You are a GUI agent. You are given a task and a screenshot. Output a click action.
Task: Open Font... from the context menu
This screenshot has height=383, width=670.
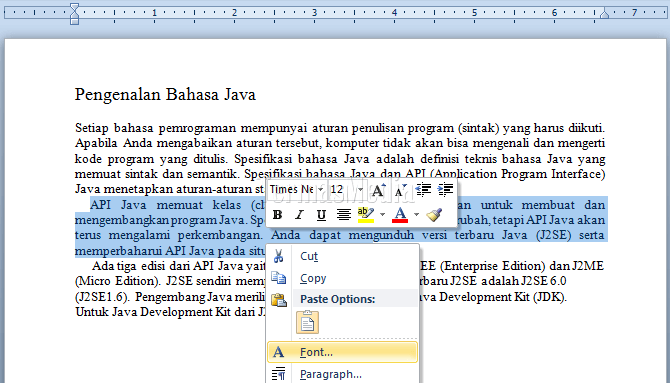click(x=342, y=352)
